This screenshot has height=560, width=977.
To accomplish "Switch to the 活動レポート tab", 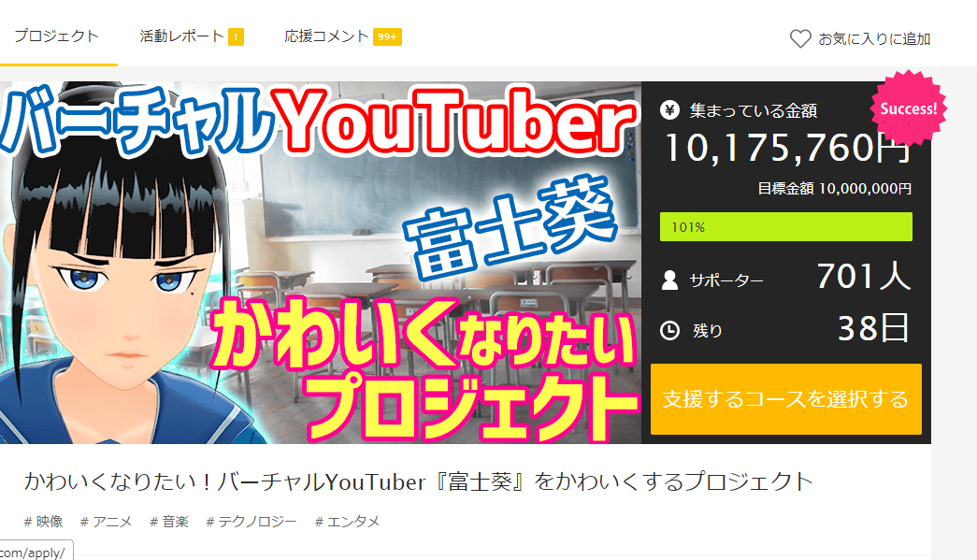I will [181, 36].
